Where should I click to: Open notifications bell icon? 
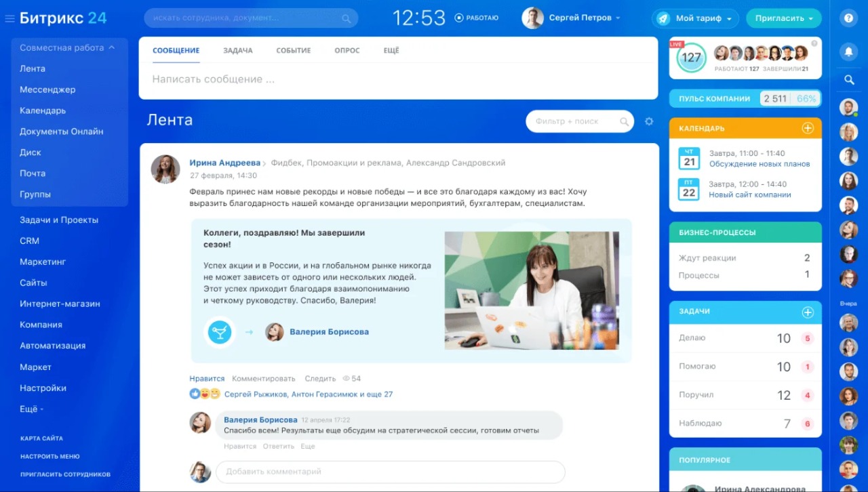coord(848,51)
